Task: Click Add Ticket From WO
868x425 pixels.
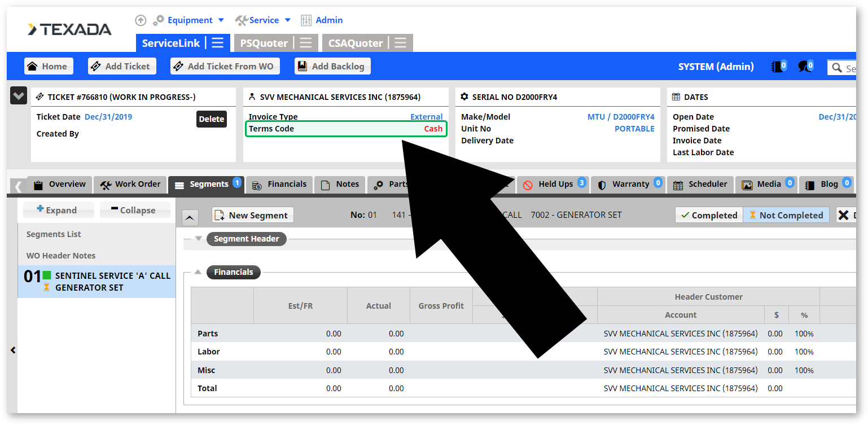Action: pos(225,67)
